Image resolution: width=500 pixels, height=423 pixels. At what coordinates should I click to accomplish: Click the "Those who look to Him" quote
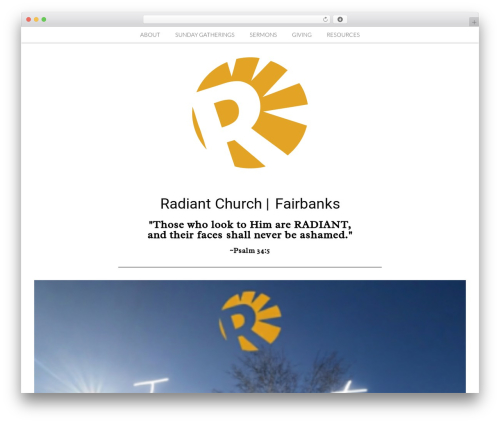tap(250, 230)
